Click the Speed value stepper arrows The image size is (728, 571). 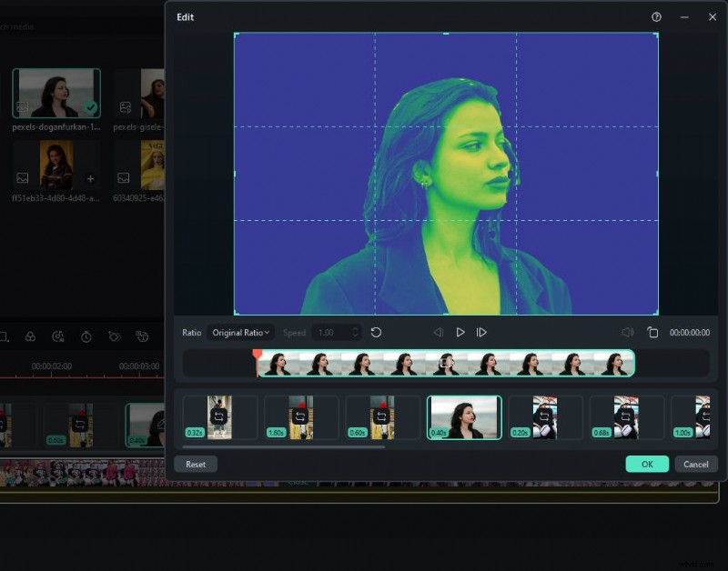pyautogui.click(x=355, y=333)
